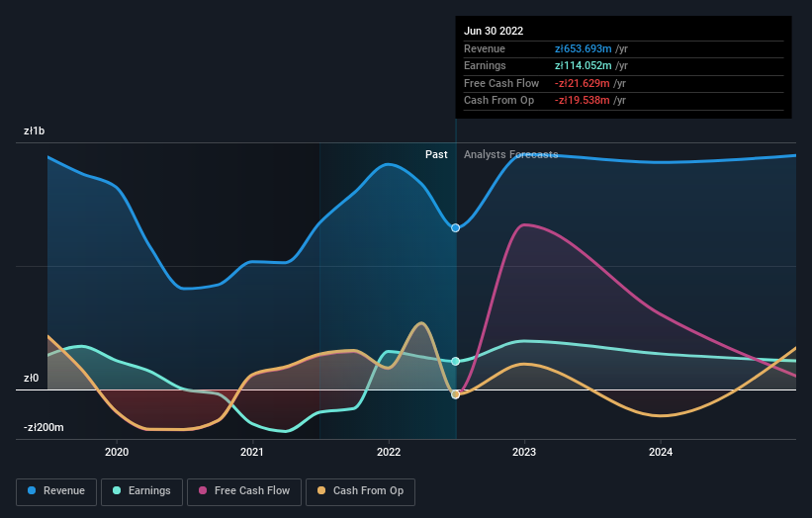Click the -zł200m y-axis label
This screenshot has height=518, width=812.
tap(44, 427)
